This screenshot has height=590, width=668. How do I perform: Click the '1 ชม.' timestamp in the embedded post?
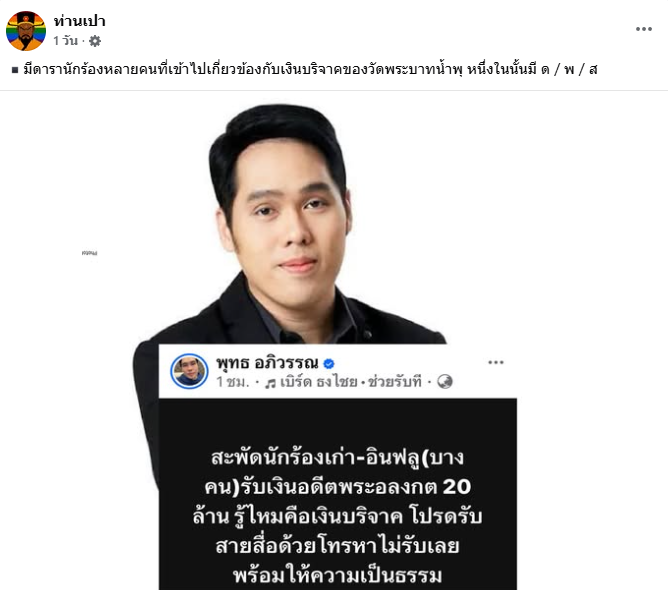coord(233,382)
